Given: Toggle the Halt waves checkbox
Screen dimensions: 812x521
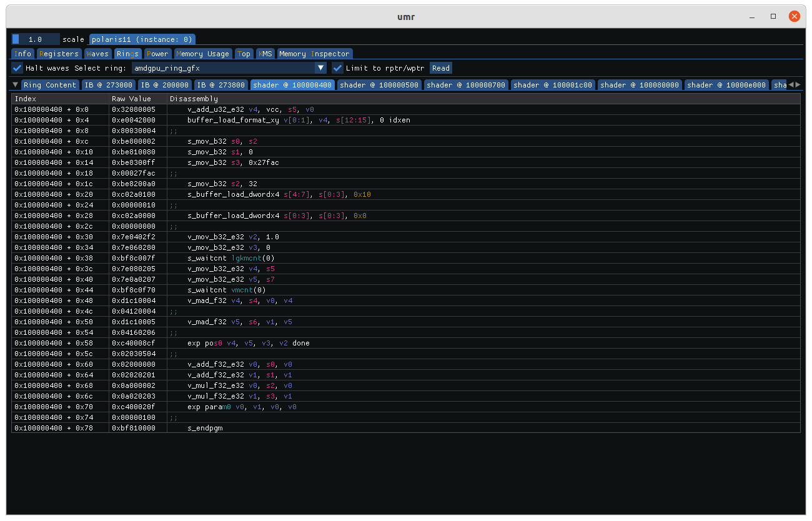Looking at the screenshot, I should pos(17,68).
